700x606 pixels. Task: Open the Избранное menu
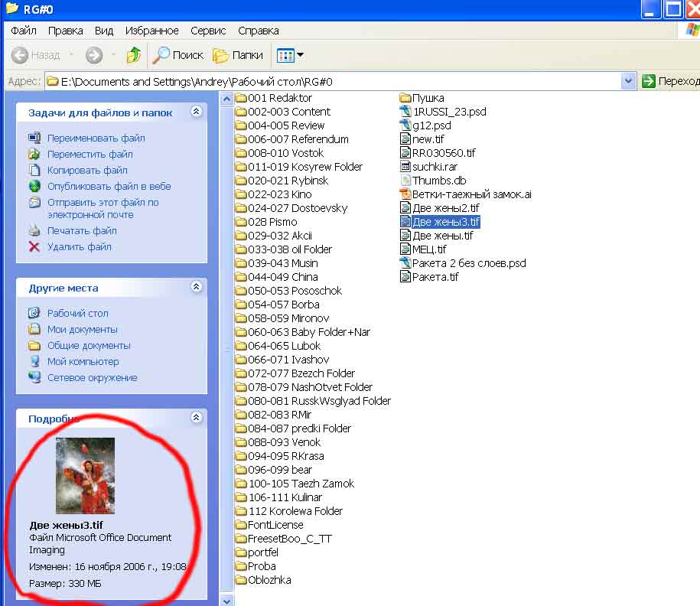coord(151,31)
